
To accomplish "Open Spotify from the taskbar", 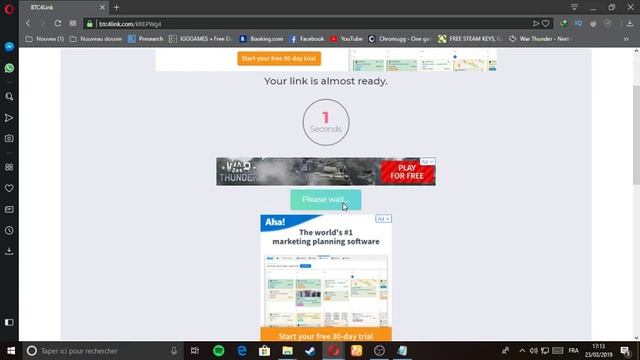I will [219, 351].
